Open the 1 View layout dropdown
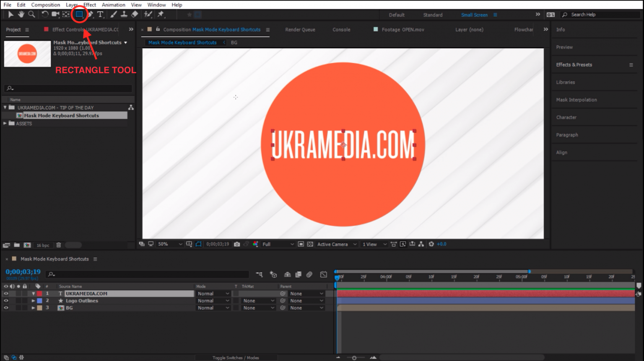Viewport: 644px width, 361px height. coord(374,244)
